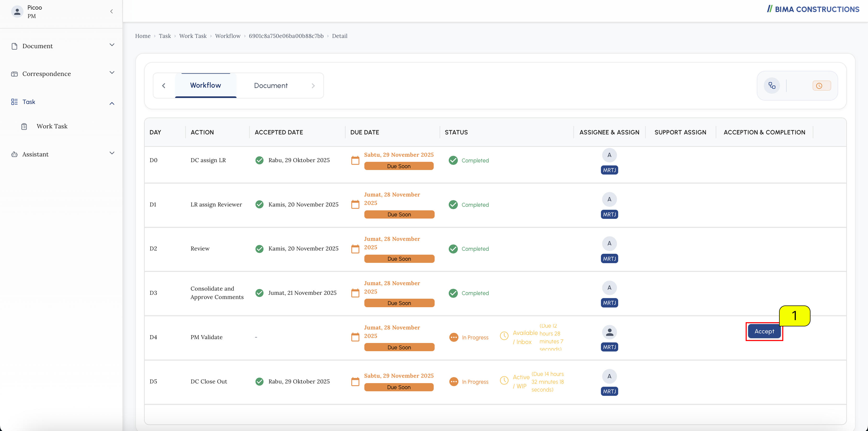
Task: Click the clock icon beside Active / WIP
Action: coord(504,380)
